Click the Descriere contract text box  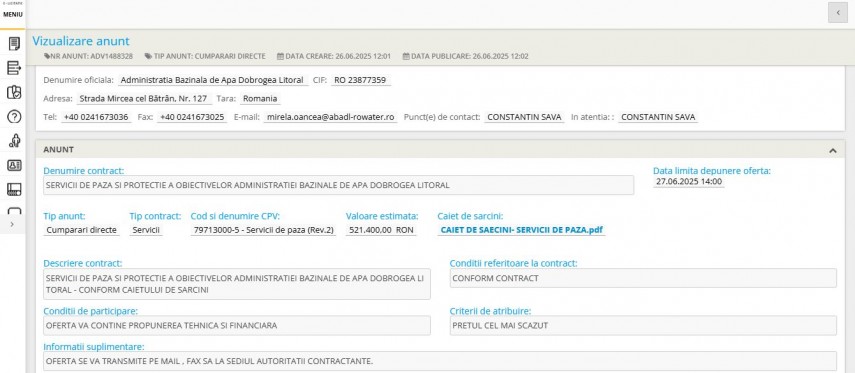pos(237,284)
